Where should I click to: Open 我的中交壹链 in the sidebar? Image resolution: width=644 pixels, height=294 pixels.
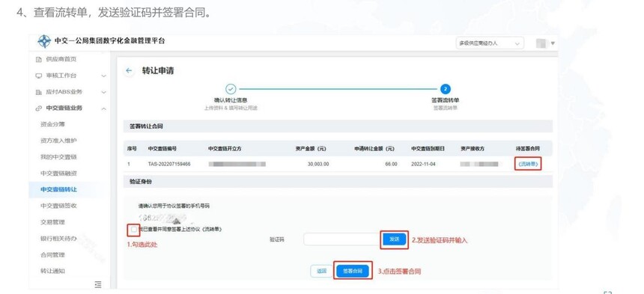pos(58,157)
